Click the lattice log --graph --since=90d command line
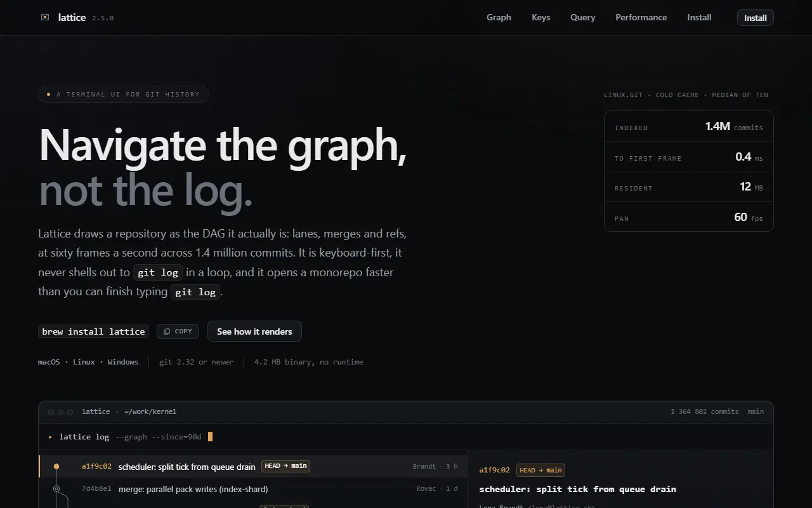This screenshot has height=508, width=812. [130, 437]
